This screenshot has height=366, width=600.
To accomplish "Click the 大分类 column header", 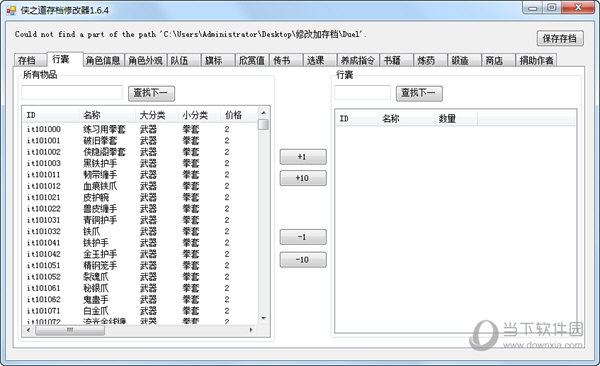I will (157, 115).
